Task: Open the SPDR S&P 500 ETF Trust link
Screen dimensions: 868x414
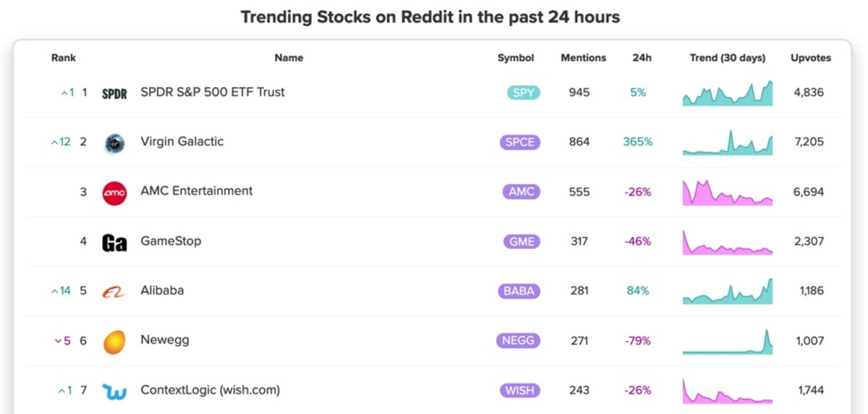Action: [213, 92]
